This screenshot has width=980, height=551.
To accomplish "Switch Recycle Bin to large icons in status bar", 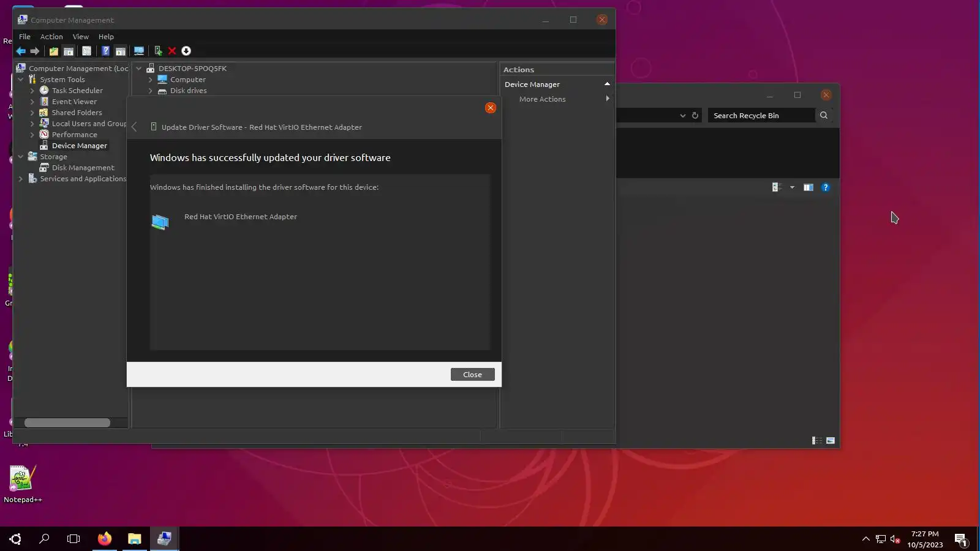I will pos(831,441).
